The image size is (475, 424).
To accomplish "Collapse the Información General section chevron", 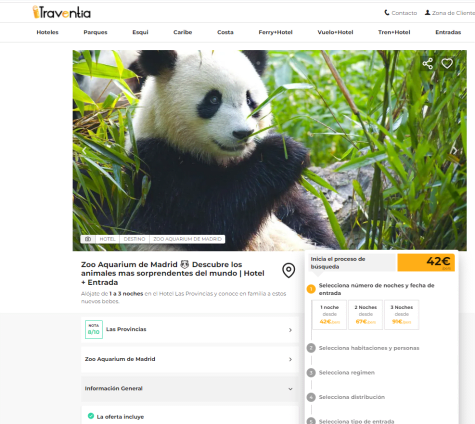I will [290, 389].
